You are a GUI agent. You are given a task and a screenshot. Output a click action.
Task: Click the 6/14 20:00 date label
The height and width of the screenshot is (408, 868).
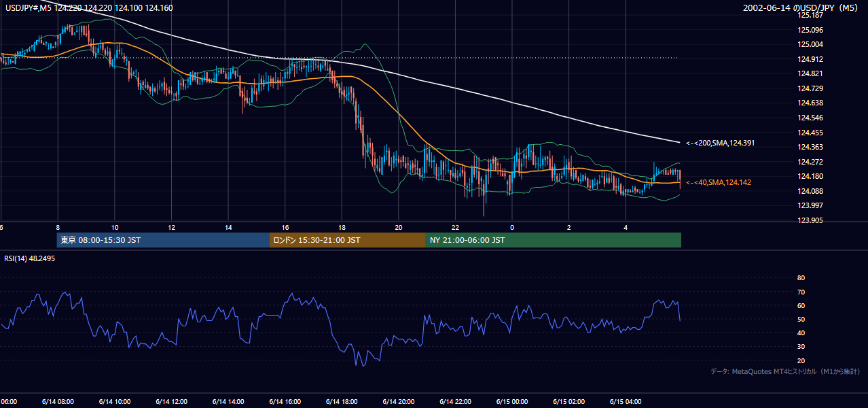point(399,401)
